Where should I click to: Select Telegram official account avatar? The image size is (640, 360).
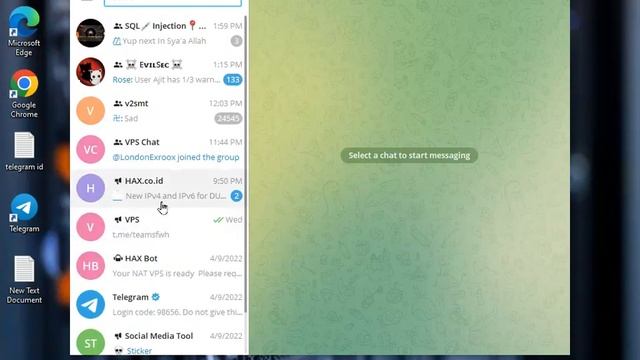point(90,304)
